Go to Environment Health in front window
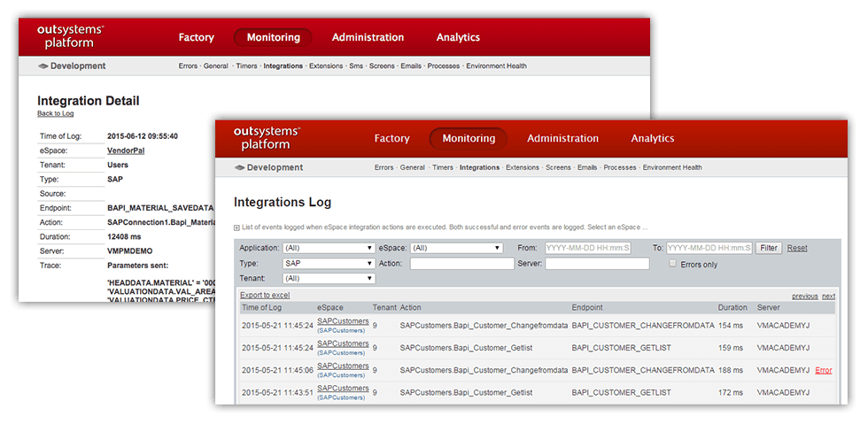Screen dimensions: 868x424 (x=672, y=167)
